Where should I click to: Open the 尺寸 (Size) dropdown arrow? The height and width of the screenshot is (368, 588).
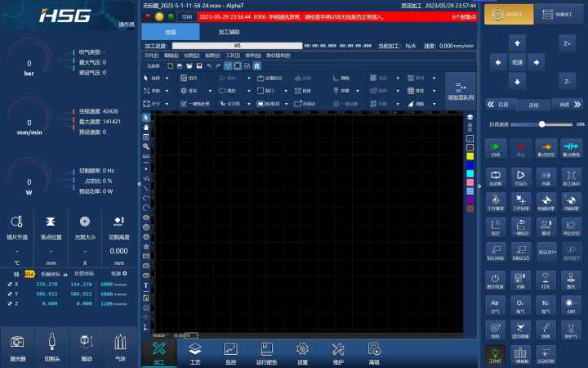point(167,104)
